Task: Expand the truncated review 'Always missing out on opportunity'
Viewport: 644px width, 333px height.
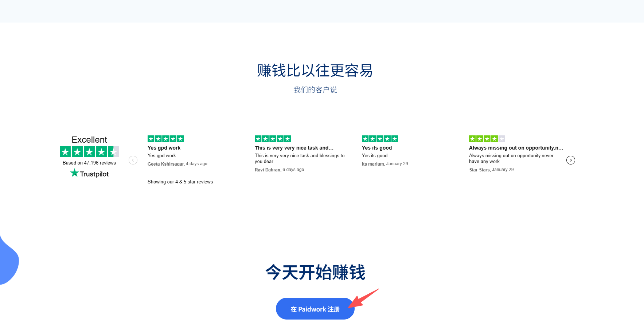Action: coord(516,148)
